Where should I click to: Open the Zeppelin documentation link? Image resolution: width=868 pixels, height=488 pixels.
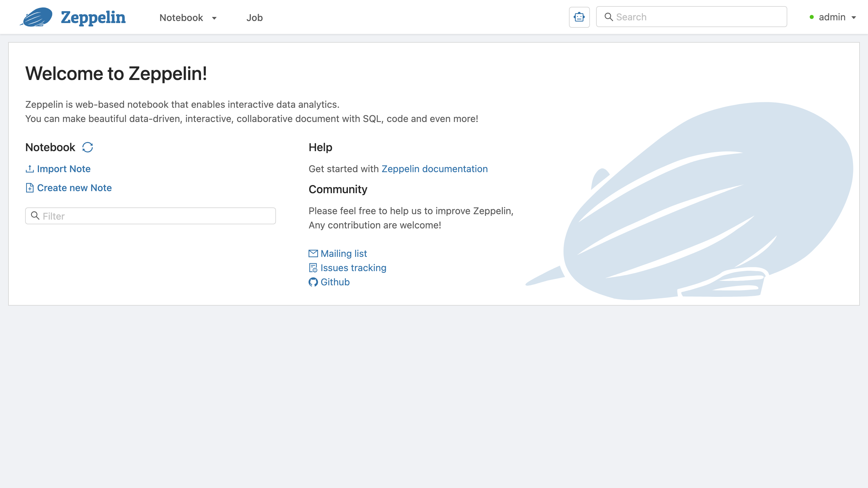(x=435, y=169)
